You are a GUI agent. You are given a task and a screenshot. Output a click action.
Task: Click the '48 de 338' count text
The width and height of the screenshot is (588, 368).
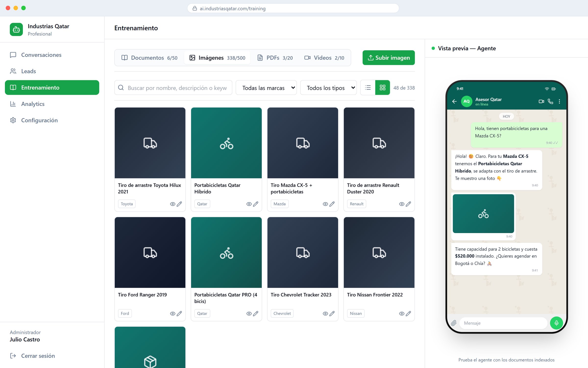(404, 88)
